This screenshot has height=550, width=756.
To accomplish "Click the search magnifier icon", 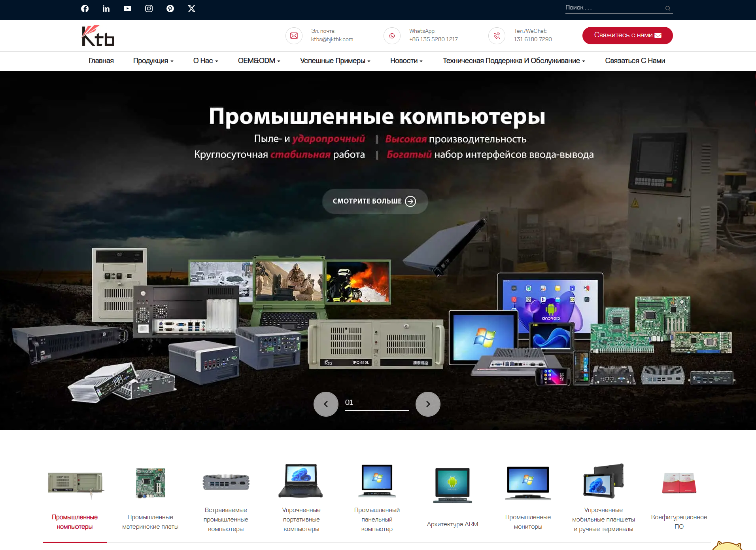I will [667, 8].
